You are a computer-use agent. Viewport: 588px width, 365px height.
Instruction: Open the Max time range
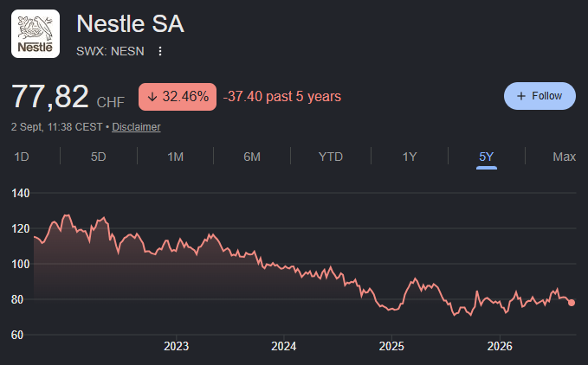[564, 157]
